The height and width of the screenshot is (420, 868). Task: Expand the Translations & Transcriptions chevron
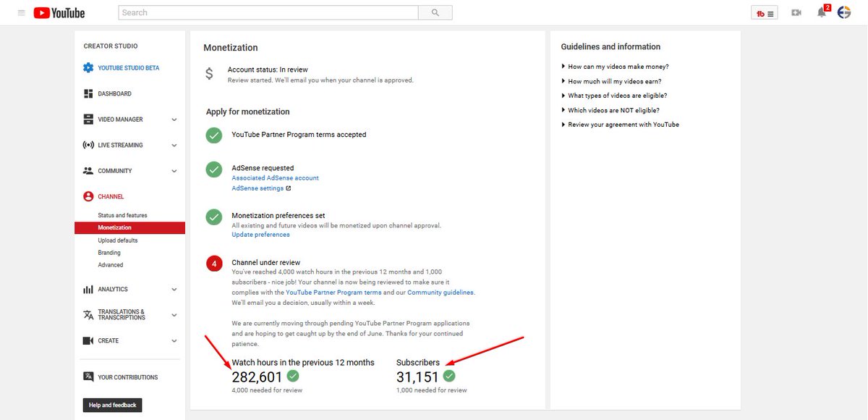(x=174, y=316)
